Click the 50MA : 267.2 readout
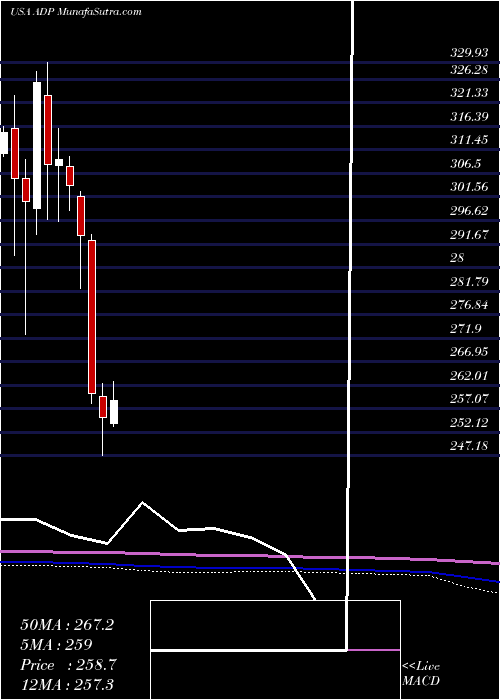This screenshot has width=500, height=700. point(67,625)
